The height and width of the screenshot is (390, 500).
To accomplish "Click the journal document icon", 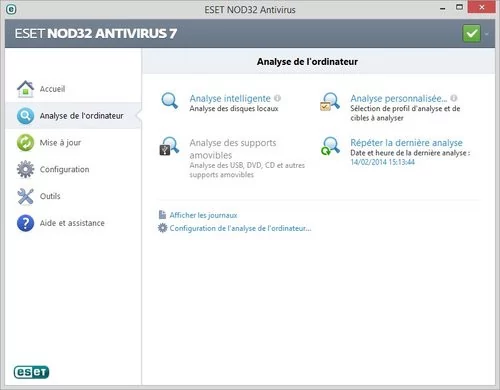I will click(162, 215).
